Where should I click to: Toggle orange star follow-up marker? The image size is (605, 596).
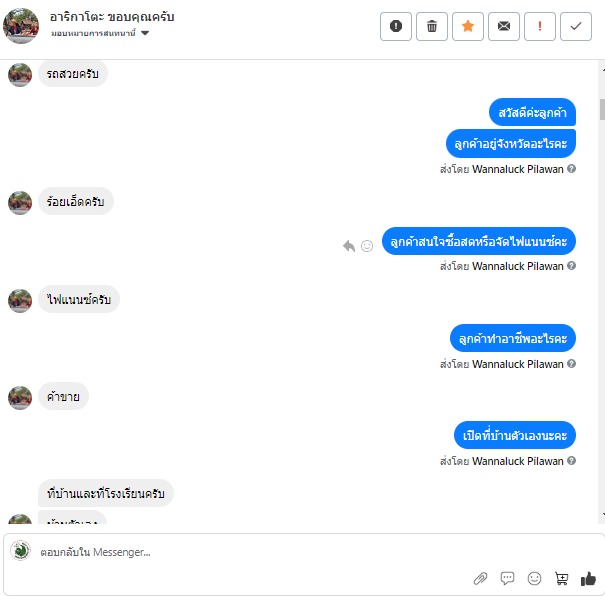click(468, 26)
